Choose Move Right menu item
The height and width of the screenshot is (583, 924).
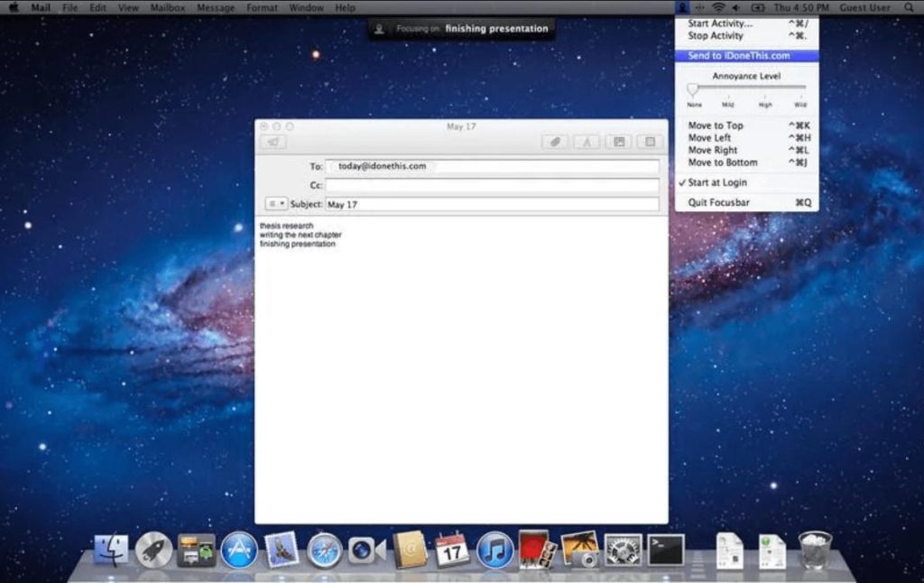tap(746, 151)
